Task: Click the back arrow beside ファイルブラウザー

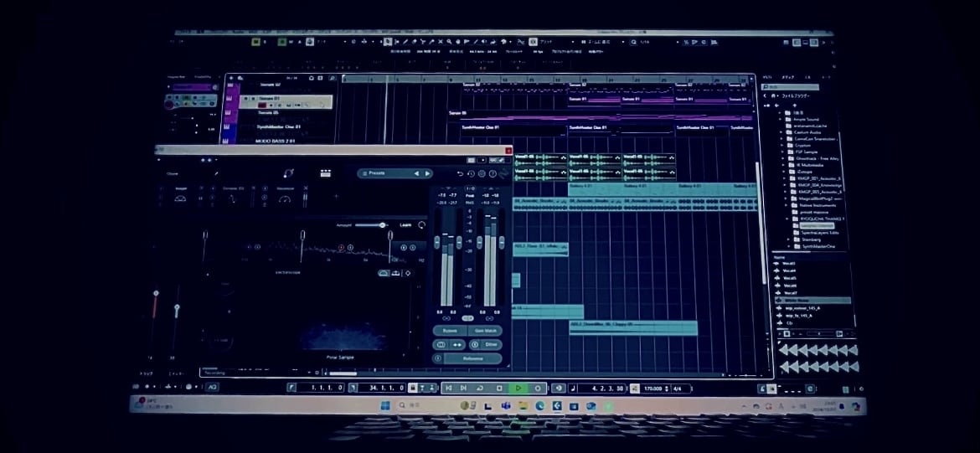Action: [765, 95]
